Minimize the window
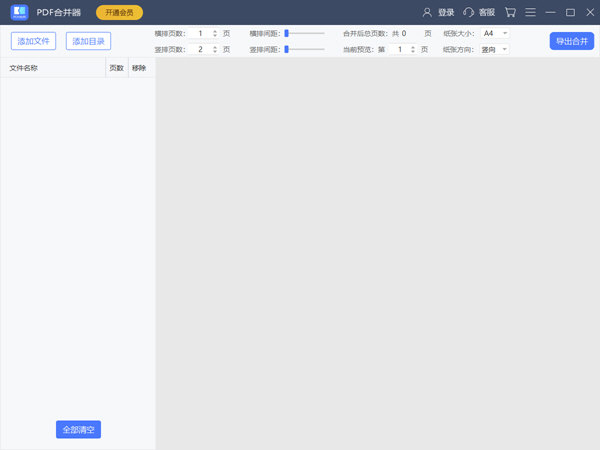This screenshot has height=450, width=600. 550,13
